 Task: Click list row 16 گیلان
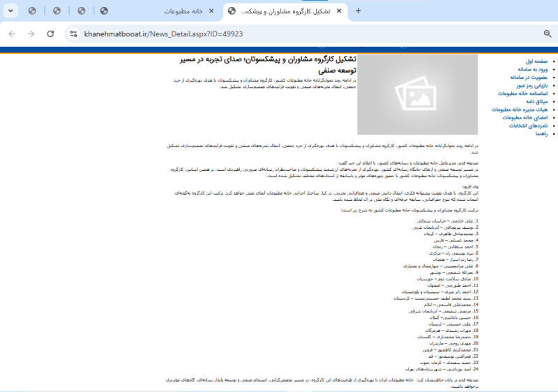[454, 317]
